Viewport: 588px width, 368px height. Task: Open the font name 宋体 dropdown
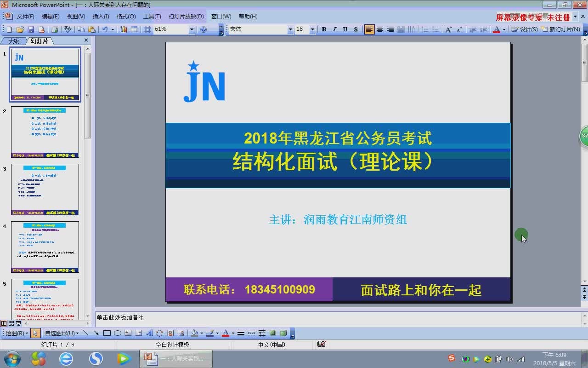[290, 29]
